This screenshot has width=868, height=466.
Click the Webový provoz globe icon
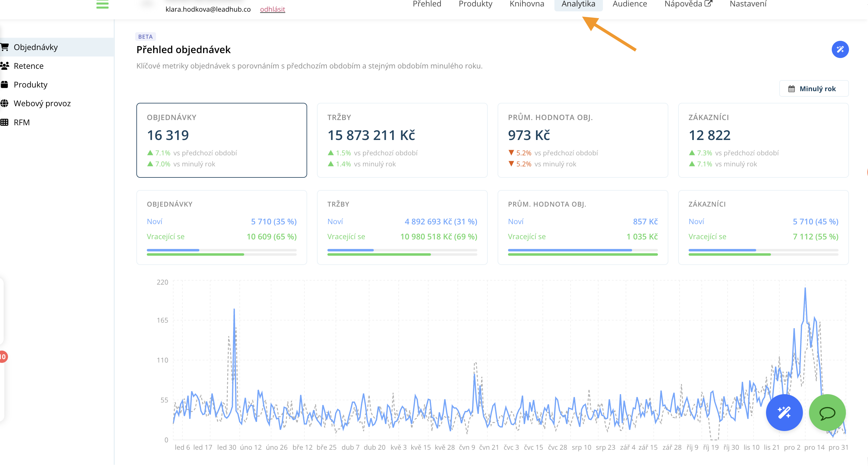tap(4, 103)
